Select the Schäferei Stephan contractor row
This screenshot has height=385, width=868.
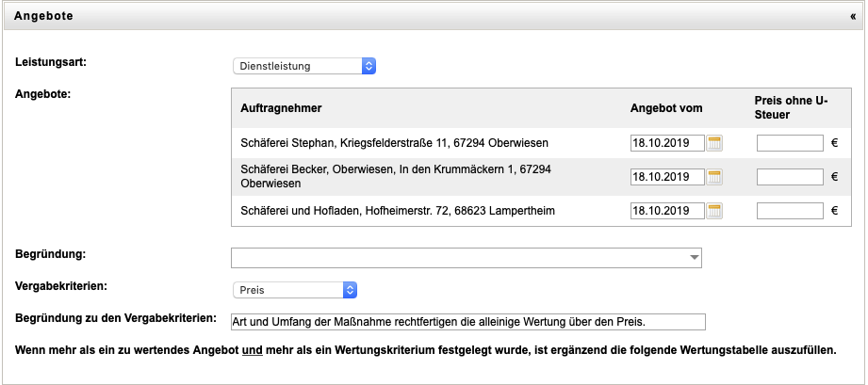(394, 143)
